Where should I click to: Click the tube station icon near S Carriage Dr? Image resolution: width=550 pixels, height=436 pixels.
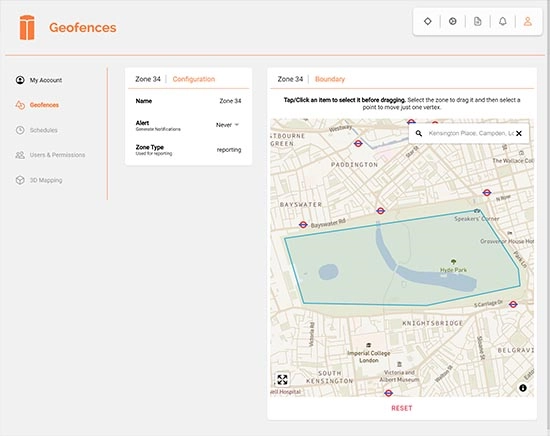tap(513, 304)
